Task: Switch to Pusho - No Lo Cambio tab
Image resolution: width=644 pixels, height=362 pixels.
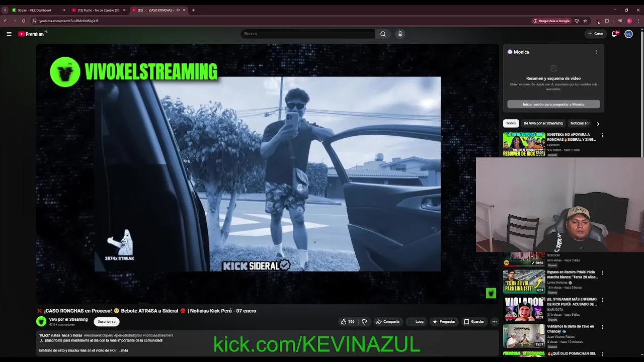Action: point(98,10)
